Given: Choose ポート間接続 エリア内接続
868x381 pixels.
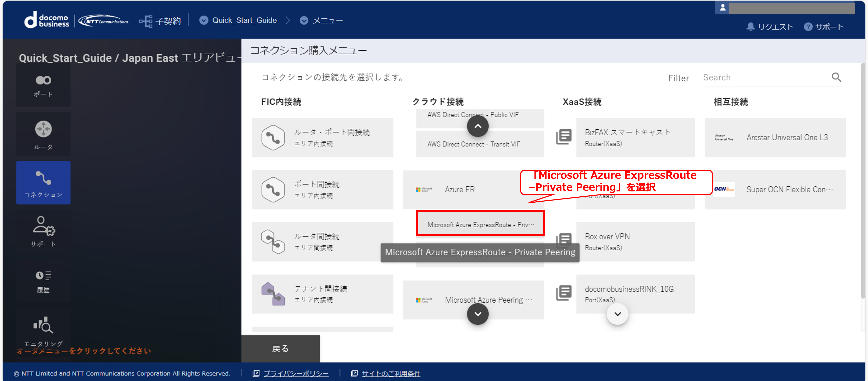Looking at the screenshot, I should 323,190.
